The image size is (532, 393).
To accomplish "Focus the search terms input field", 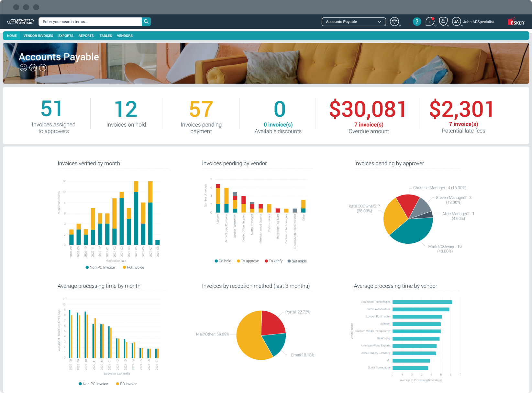I will click(x=90, y=22).
